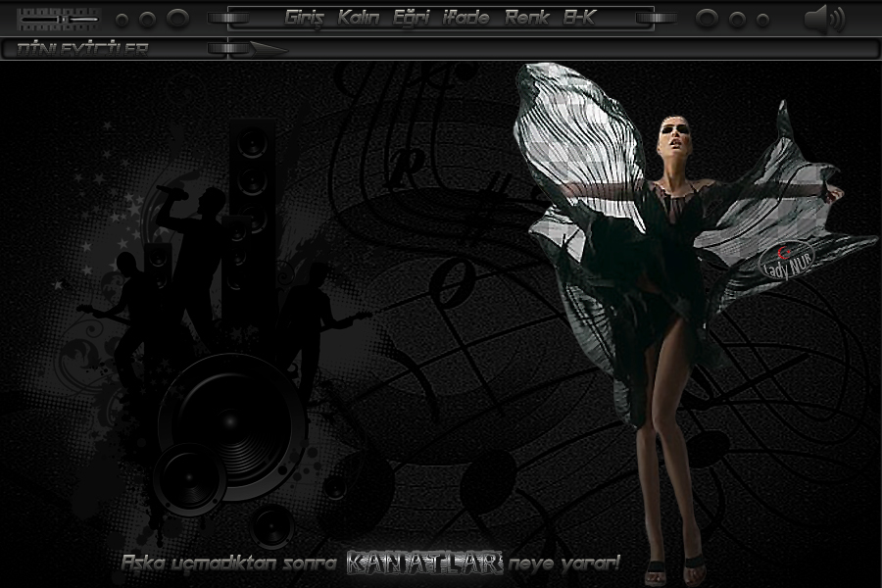
Task: Click the smallest round button near speaker
Action: [763, 20]
